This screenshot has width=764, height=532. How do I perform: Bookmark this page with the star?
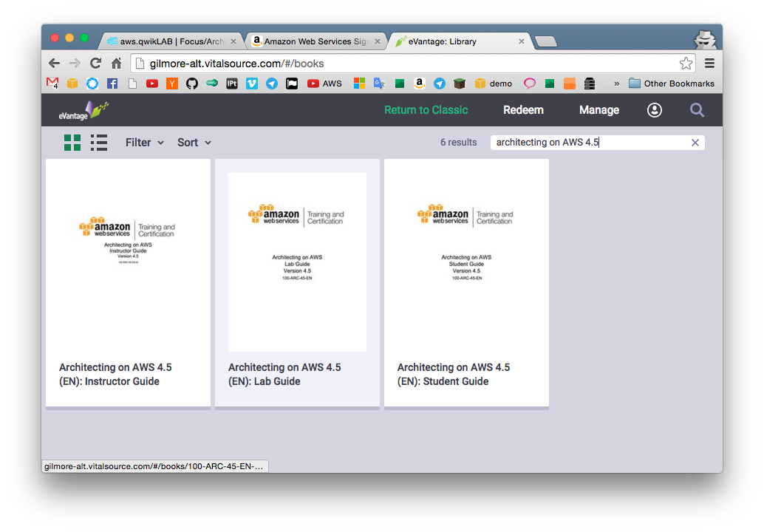click(x=686, y=64)
